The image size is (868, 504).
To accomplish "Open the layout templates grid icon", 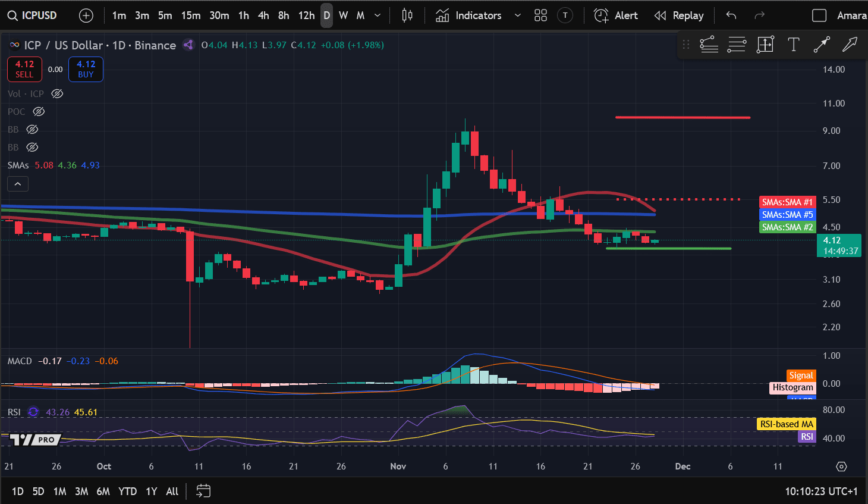I will [x=540, y=15].
